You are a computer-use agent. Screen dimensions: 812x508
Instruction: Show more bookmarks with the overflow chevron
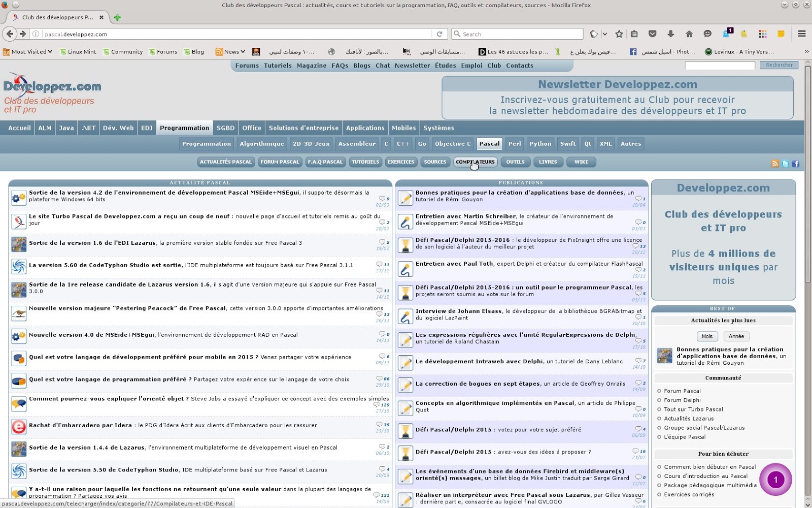[806, 52]
